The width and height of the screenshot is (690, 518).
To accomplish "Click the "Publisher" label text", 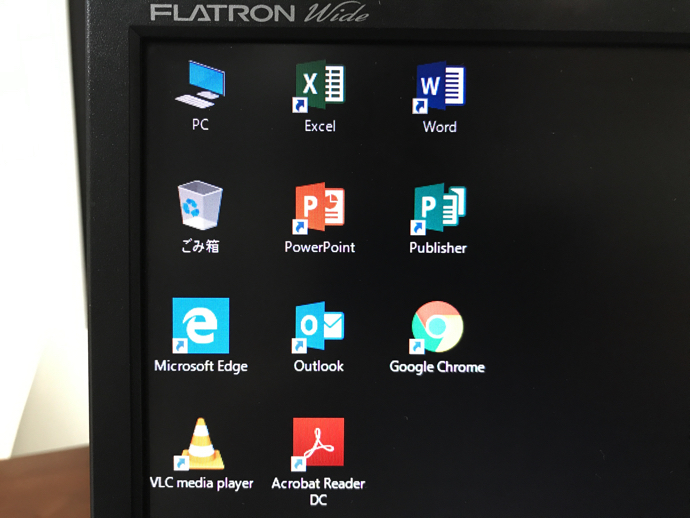I will (x=438, y=248).
